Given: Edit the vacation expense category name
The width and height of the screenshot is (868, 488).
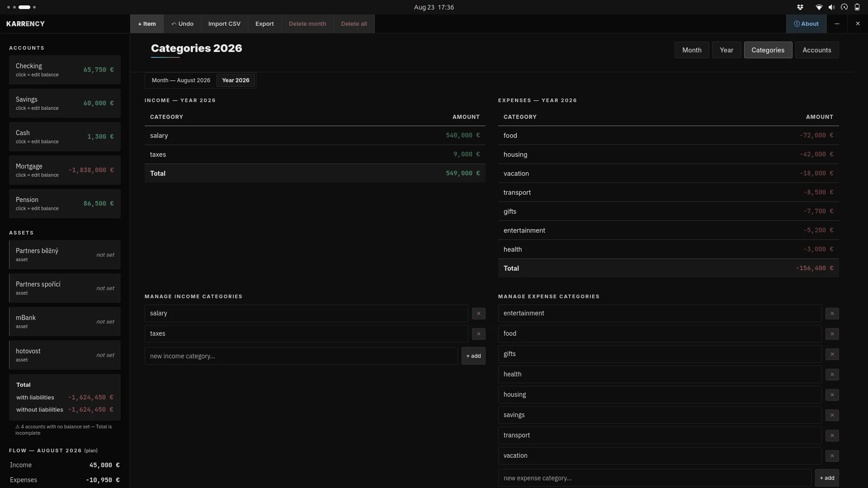Looking at the screenshot, I should point(660,456).
